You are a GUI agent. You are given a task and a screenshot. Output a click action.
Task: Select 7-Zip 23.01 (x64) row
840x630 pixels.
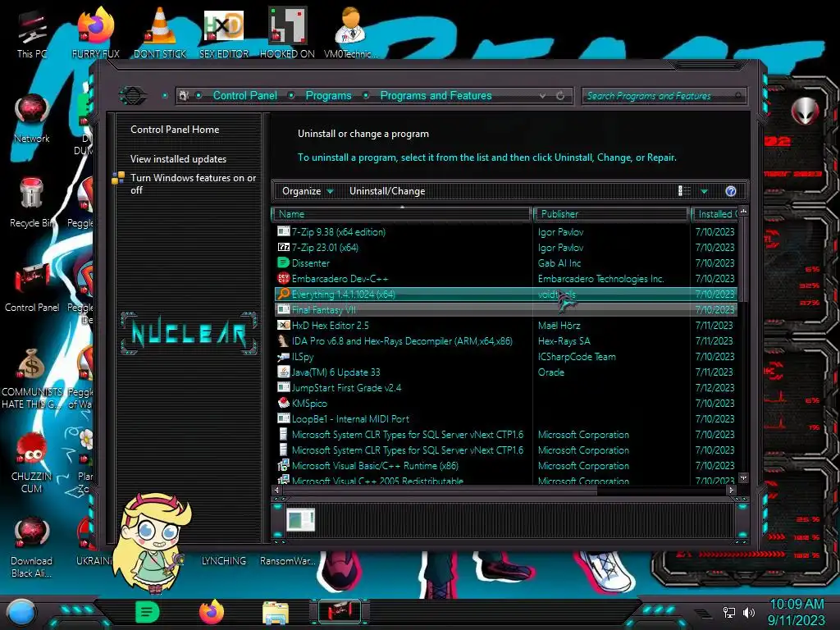click(505, 248)
